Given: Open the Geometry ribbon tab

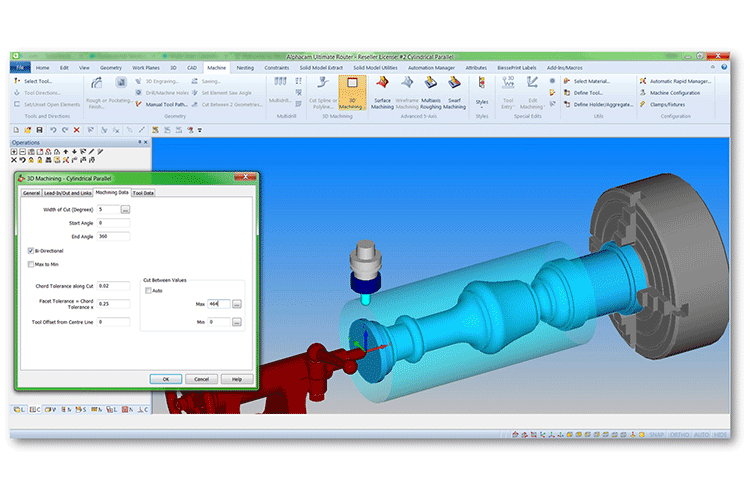Looking at the screenshot, I should (x=110, y=68).
